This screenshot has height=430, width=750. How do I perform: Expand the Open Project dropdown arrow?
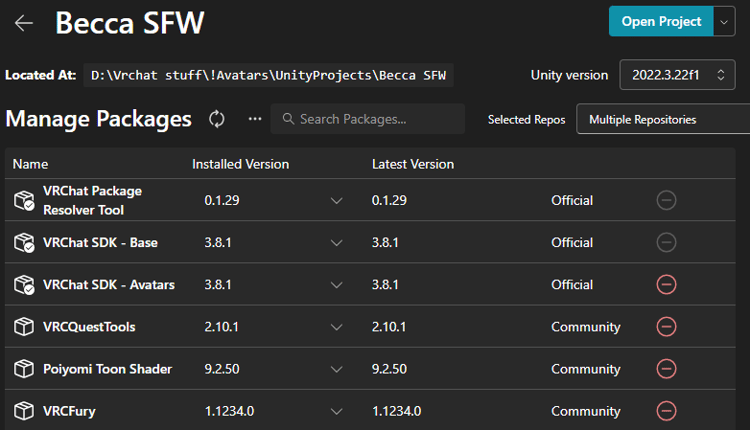(x=724, y=21)
